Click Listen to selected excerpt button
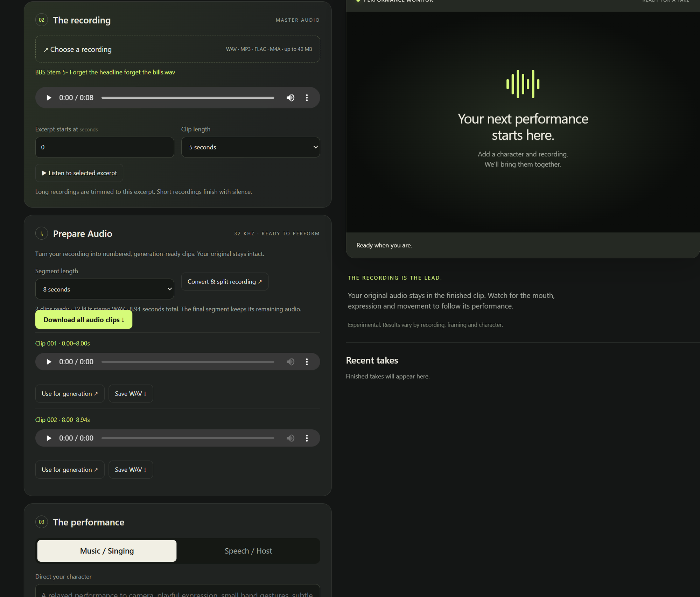Viewport: 700px width, 597px height. tap(79, 173)
